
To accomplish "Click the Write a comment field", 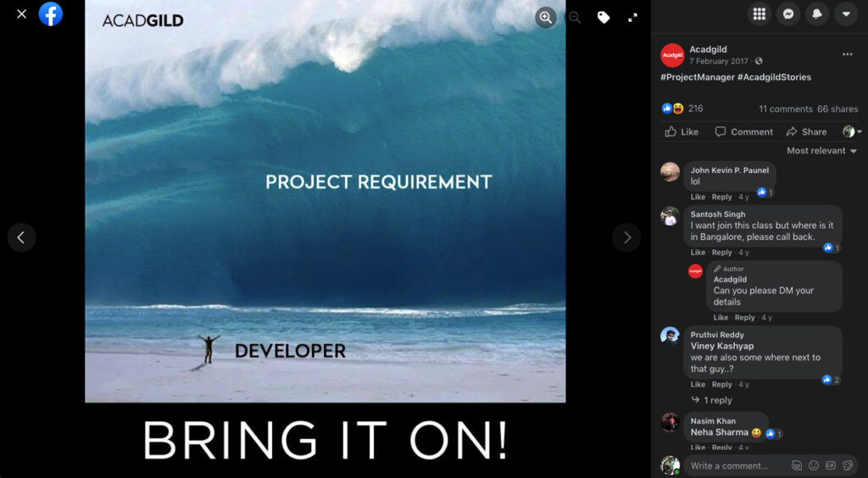I will (733, 465).
